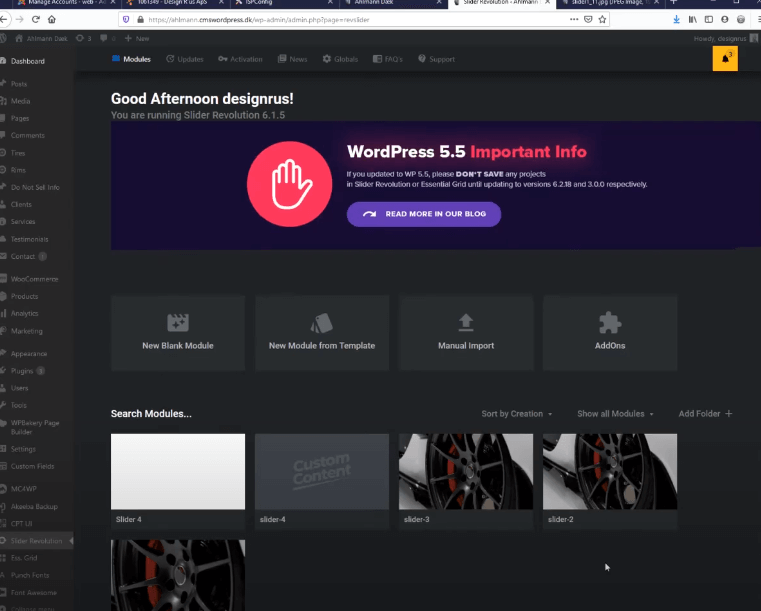Screen dimensions: 761x611
Task: Open the slider-2 wheel thumbnail
Action: pyautogui.click(x=610, y=472)
